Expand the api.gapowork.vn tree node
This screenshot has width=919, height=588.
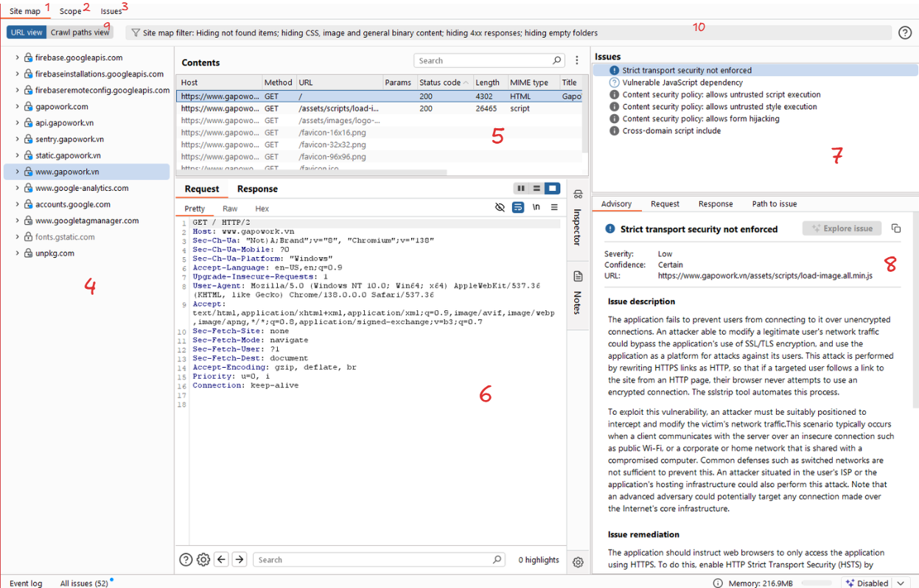click(x=18, y=123)
